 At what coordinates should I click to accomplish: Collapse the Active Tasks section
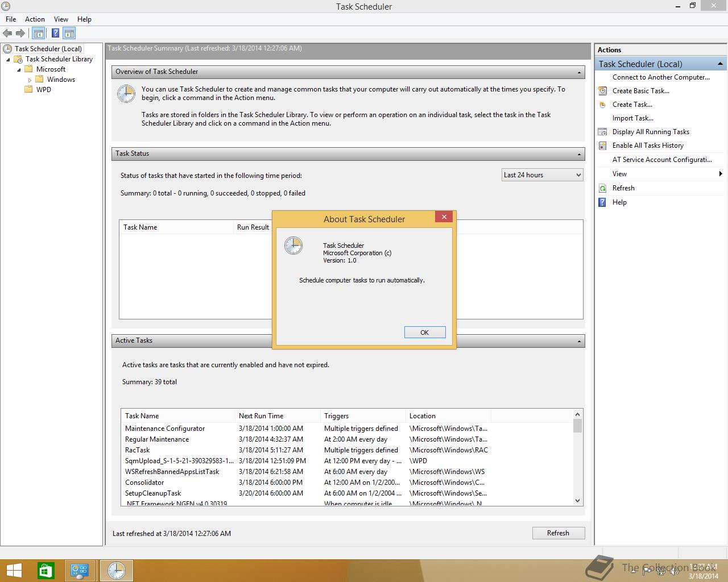pyautogui.click(x=580, y=341)
